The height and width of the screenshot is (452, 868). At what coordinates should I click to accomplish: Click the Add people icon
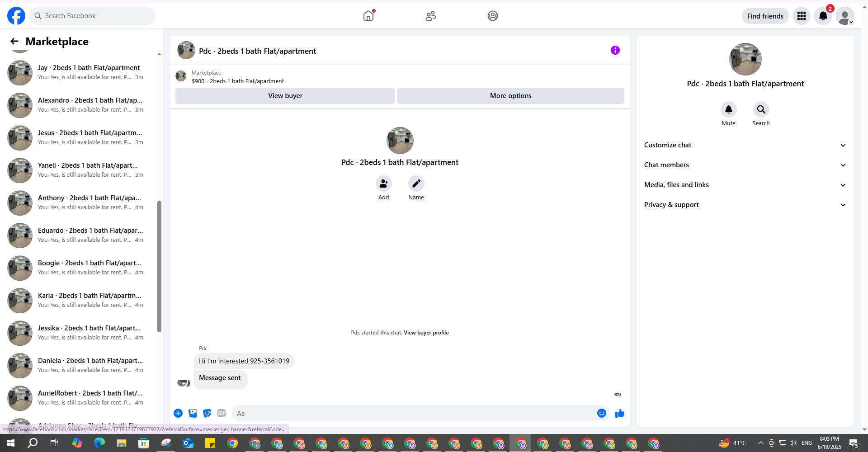(x=384, y=184)
